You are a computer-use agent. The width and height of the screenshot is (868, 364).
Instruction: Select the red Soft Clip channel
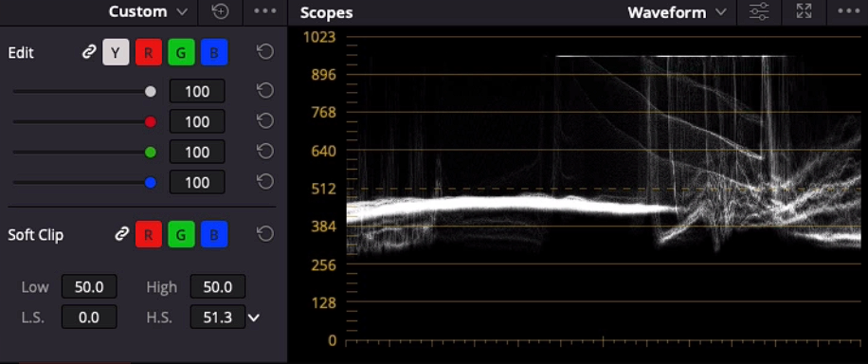[149, 234]
